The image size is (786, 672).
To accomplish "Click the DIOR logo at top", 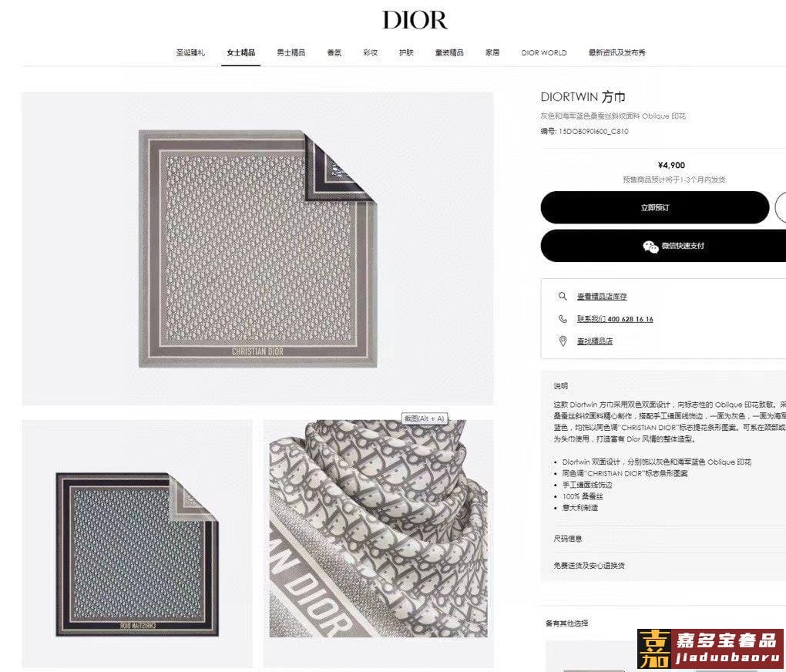I will coord(415,20).
